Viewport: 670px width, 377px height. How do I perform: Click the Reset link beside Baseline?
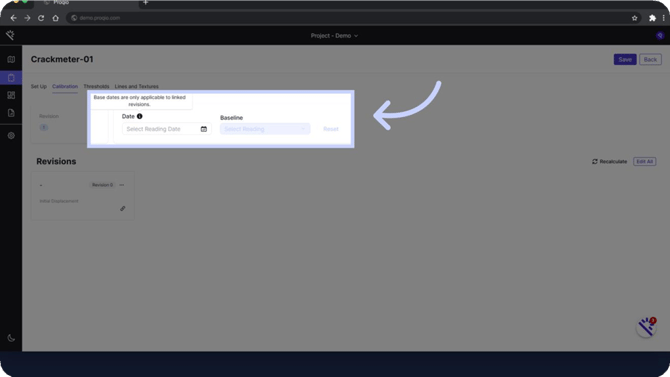pos(331,129)
